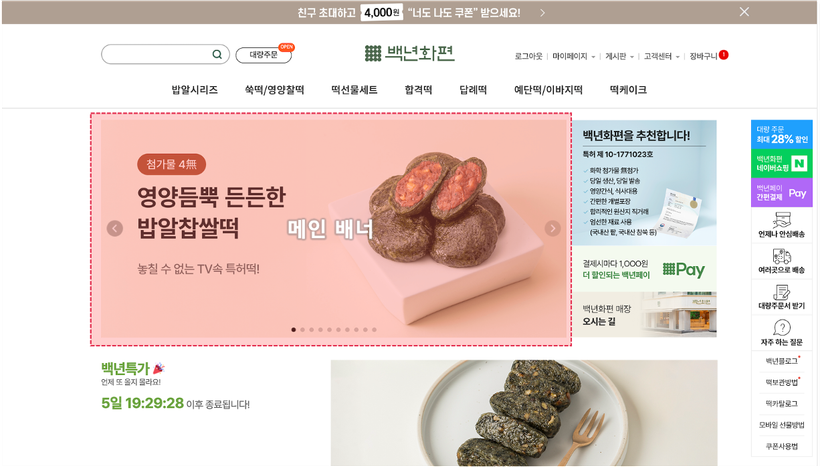Screen dimensions: 820x468
Task: Open the 장바구니 cart link
Action: point(703,56)
